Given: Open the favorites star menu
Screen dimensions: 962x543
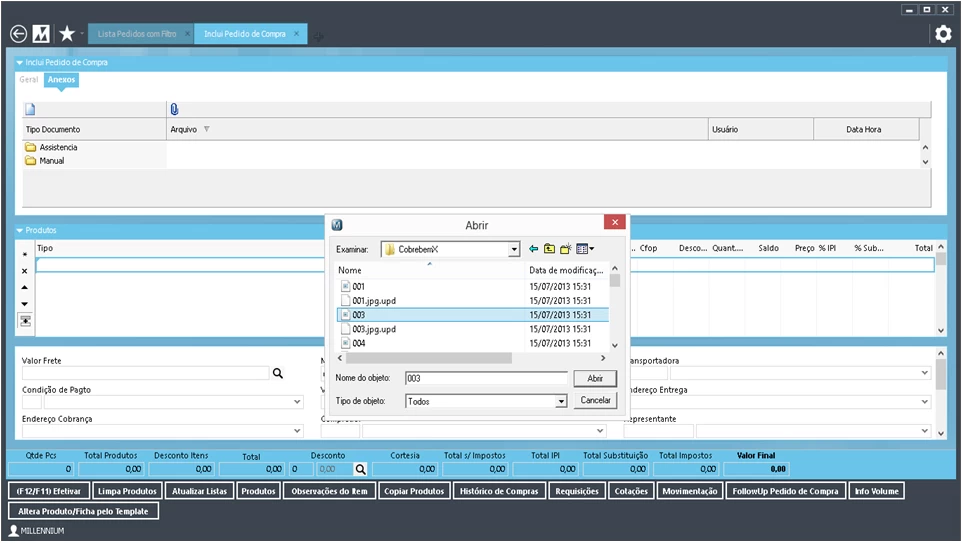Looking at the screenshot, I should [67, 34].
